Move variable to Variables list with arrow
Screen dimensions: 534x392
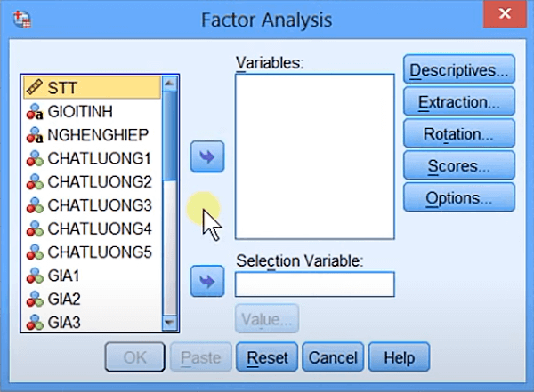(x=207, y=156)
